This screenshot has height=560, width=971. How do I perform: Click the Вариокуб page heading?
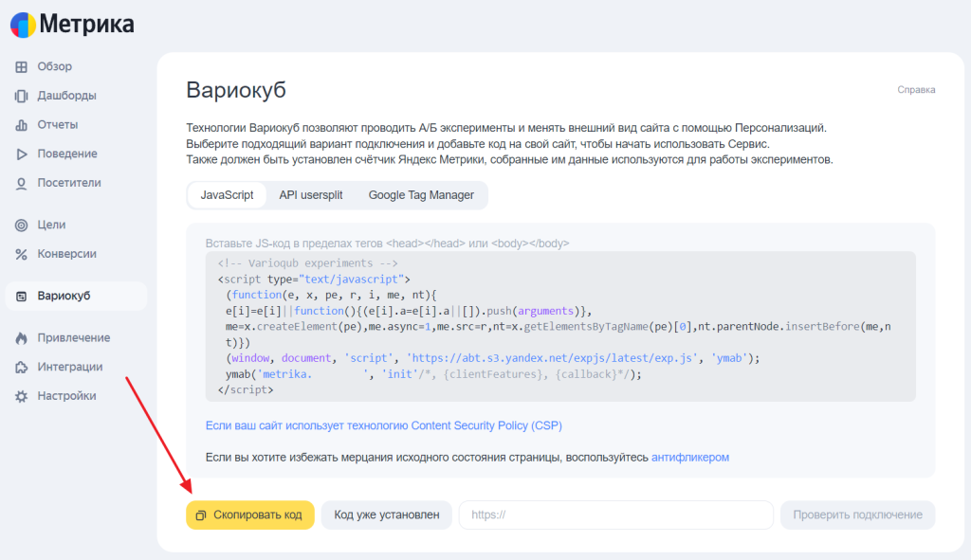click(236, 90)
